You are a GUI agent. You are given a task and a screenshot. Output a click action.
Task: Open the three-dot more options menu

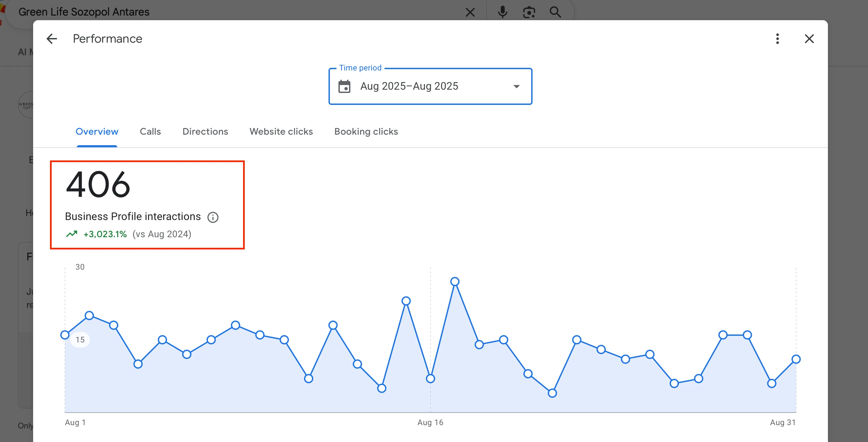(x=777, y=39)
